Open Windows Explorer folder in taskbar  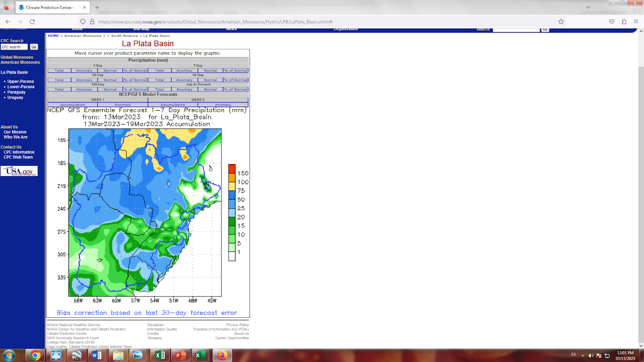click(118, 356)
